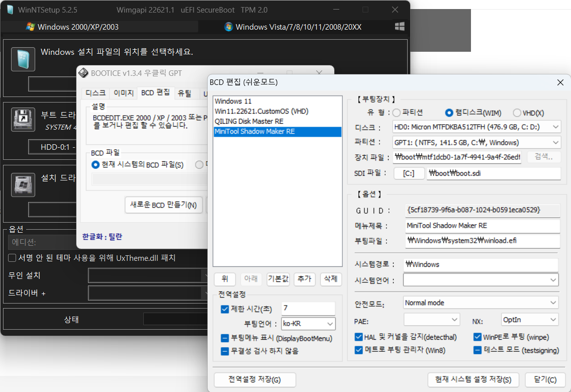Click the 닫기(C) button
This screenshot has width=571, height=392.
point(545,379)
